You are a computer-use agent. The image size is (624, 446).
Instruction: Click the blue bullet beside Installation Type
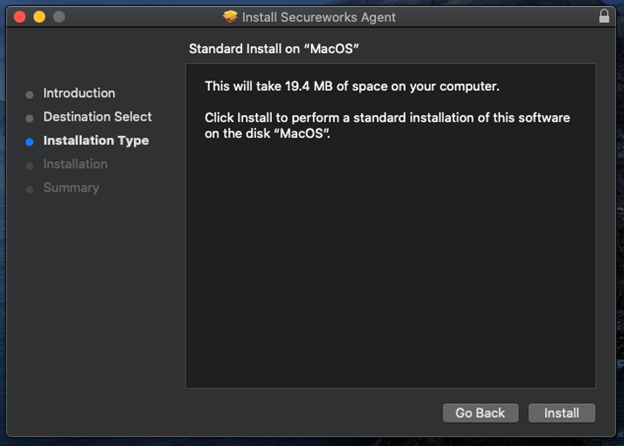pos(30,142)
